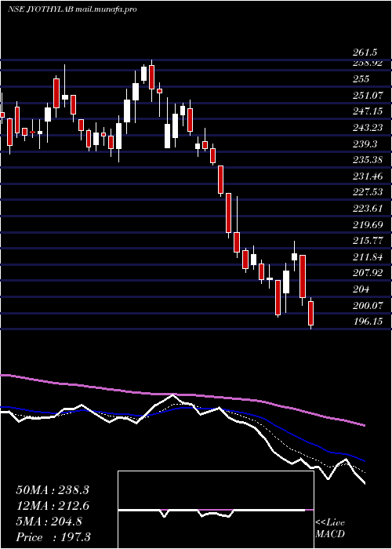
Task: Click the tallest red candle at chart peak
Action: point(151,77)
